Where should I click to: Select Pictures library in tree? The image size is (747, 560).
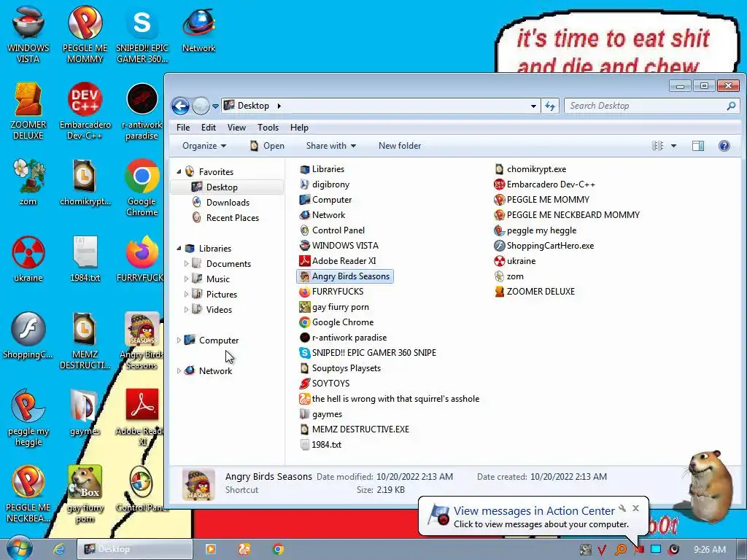222,295
